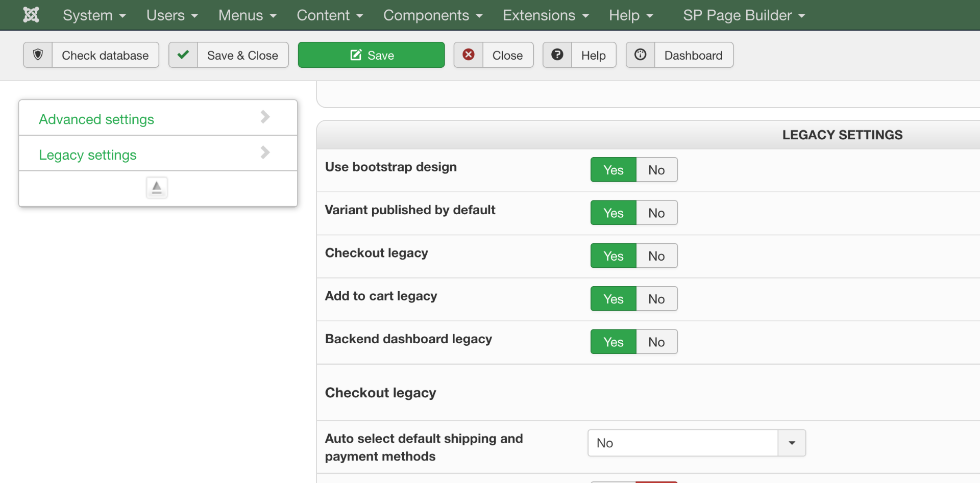
Task: Switch Backend dashboard legacy to No
Action: [x=656, y=342]
